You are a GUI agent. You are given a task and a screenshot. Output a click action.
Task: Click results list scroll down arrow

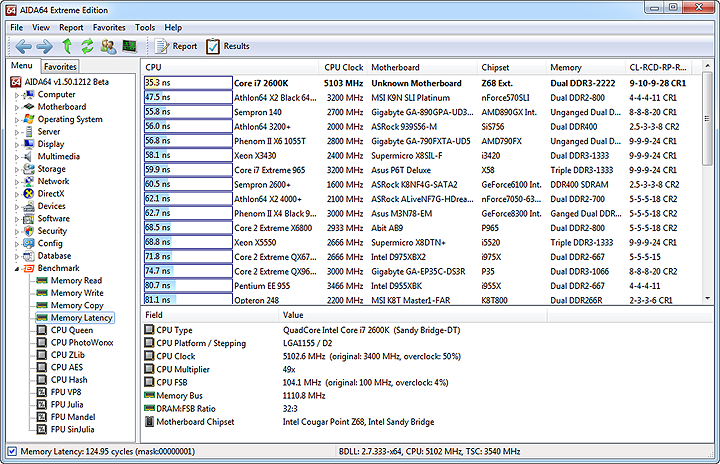pyautogui.click(x=708, y=299)
